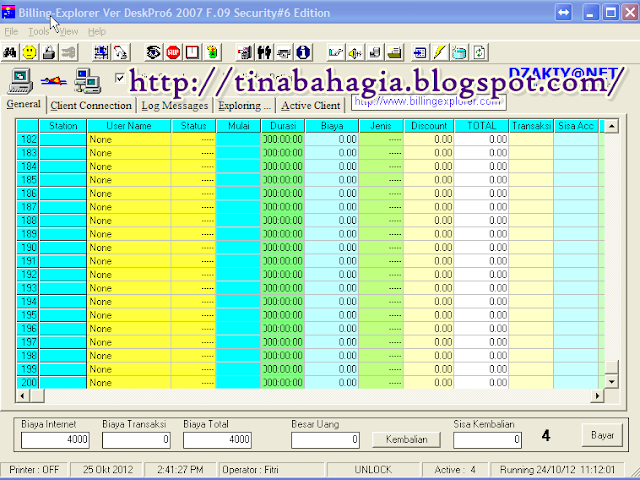Click the green figure icon
This screenshot has height=480, width=640.
(x=212, y=52)
